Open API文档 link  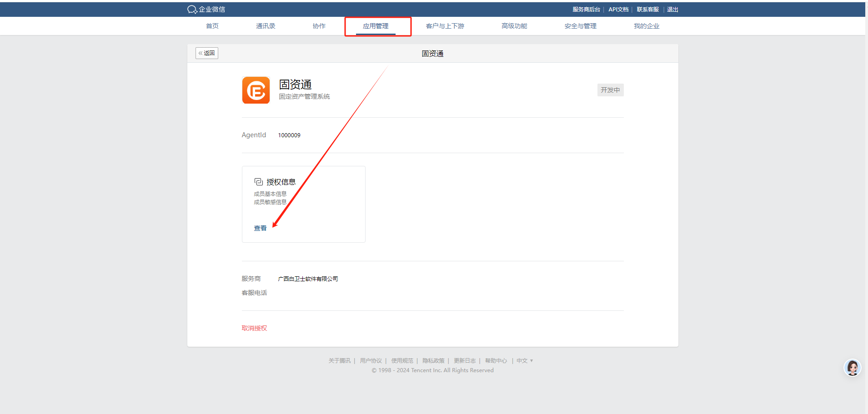tap(618, 10)
